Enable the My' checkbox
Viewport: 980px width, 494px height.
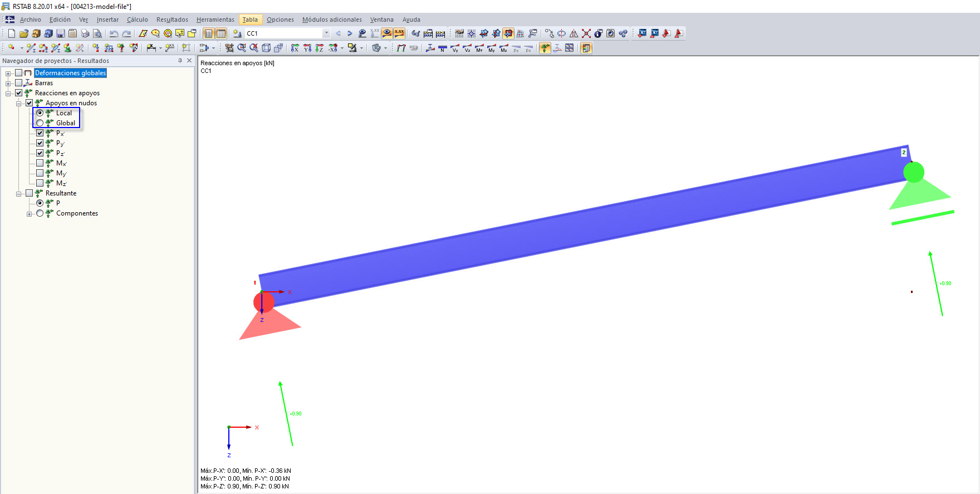(40, 173)
